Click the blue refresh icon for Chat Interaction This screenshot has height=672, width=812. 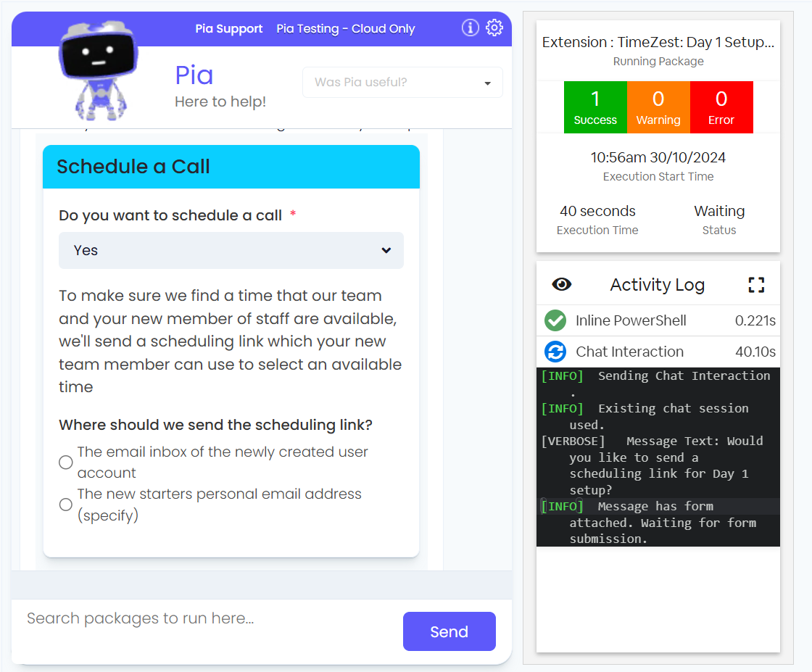pyautogui.click(x=555, y=352)
